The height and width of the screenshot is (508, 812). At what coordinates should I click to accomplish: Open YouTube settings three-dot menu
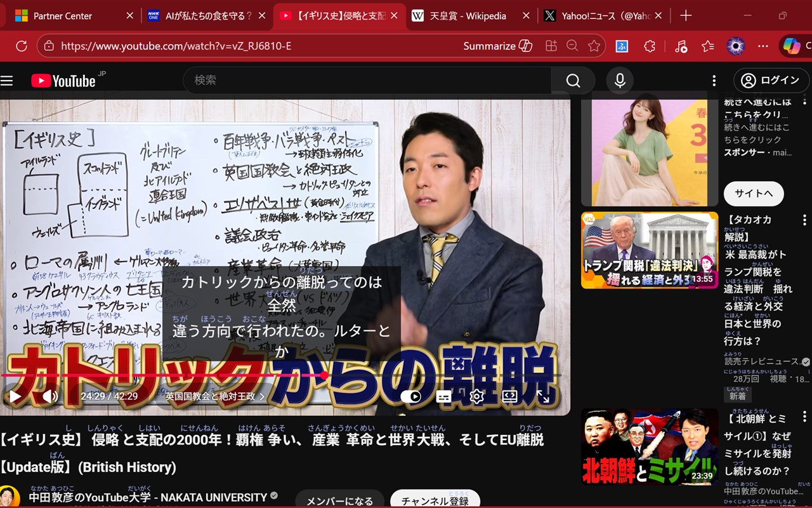click(714, 80)
